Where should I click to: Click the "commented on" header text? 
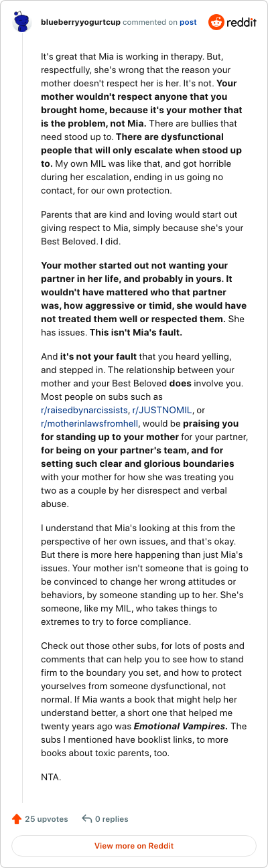click(150, 22)
